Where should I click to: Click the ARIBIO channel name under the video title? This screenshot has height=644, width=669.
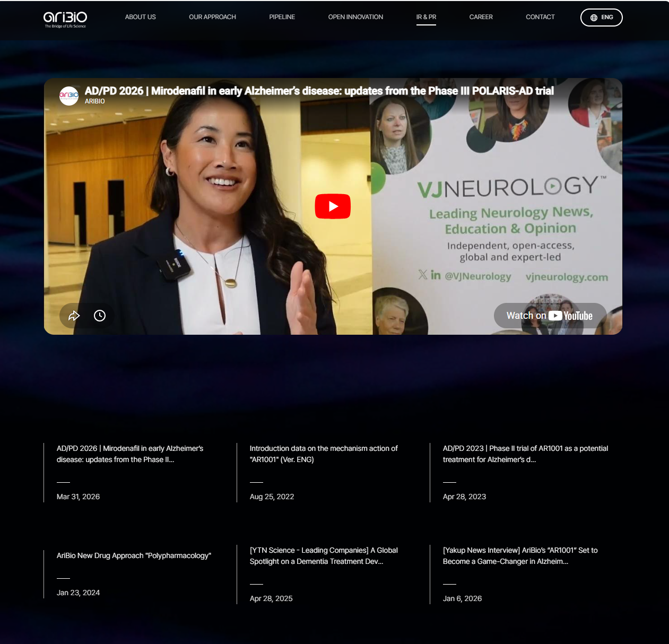point(95,101)
